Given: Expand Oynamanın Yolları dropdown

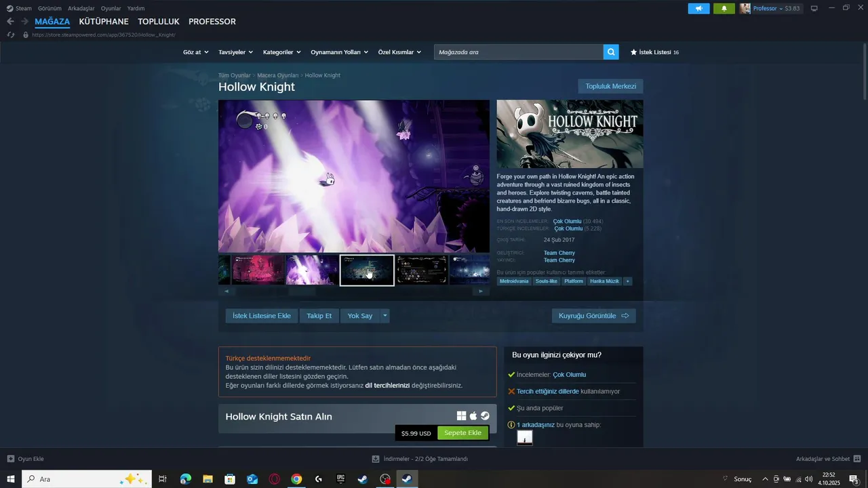Looking at the screenshot, I should (339, 52).
